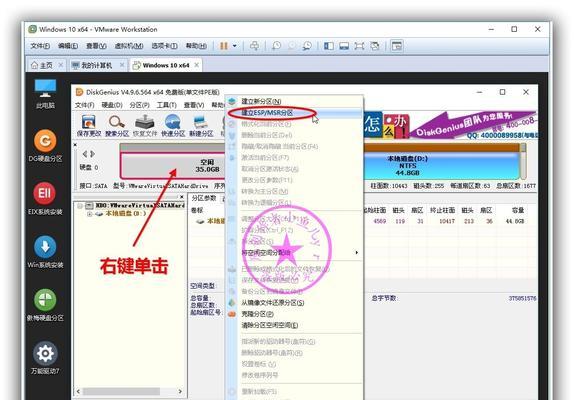Image resolution: width=574 pixels, height=400 pixels.
Task: Open the EIX系统安装 desktop shortcut
Action: [x=45, y=199]
